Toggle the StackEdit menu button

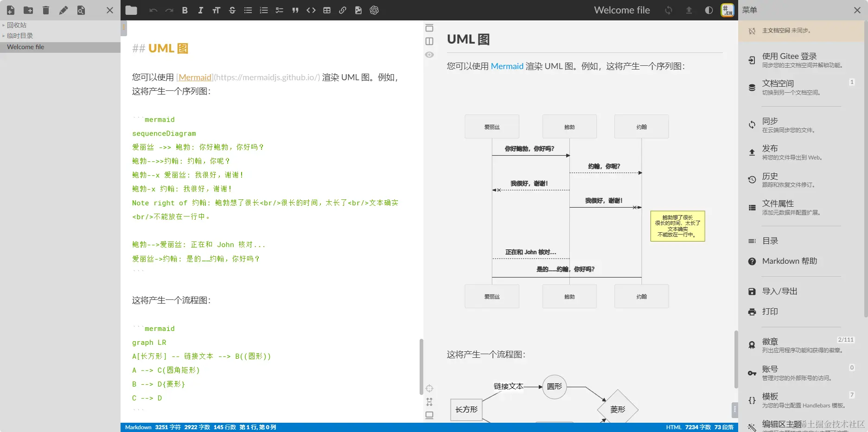(728, 10)
